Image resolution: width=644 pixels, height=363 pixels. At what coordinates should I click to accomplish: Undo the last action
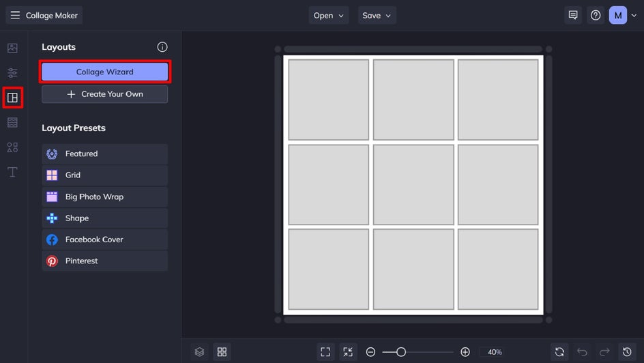tap(582, 352)
